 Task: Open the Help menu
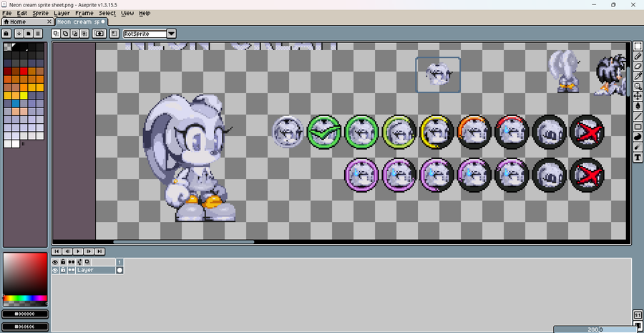pyautogui.click(x=145, y=13)
